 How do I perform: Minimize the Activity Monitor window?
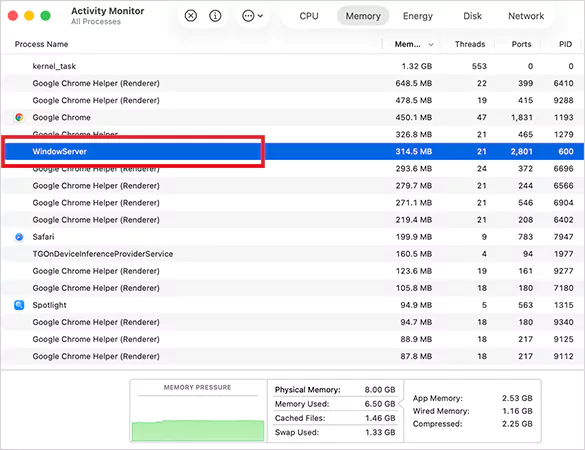click(29, 16)
